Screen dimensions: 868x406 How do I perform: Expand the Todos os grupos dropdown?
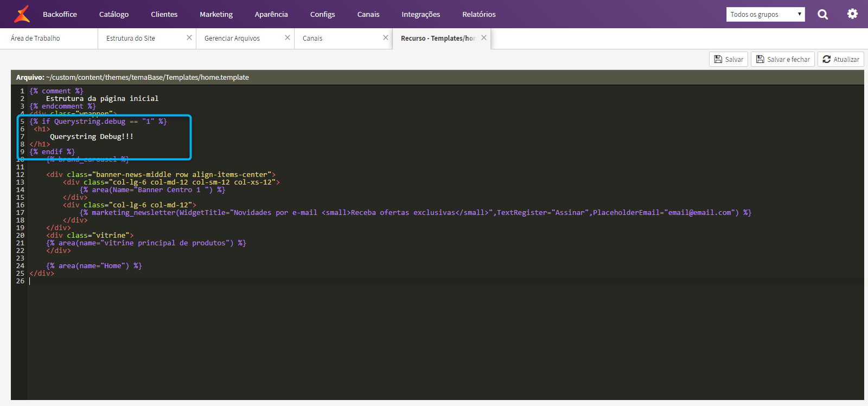(x=765, y=15)
